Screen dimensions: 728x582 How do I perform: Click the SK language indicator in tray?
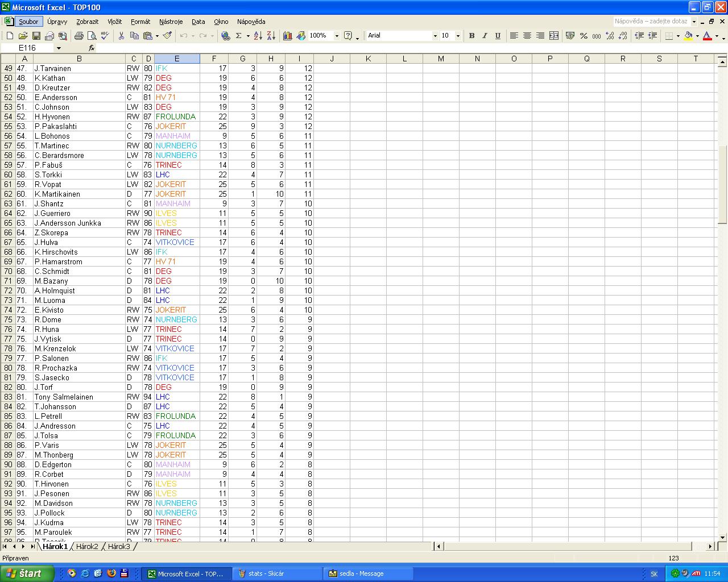pos(654,574)
